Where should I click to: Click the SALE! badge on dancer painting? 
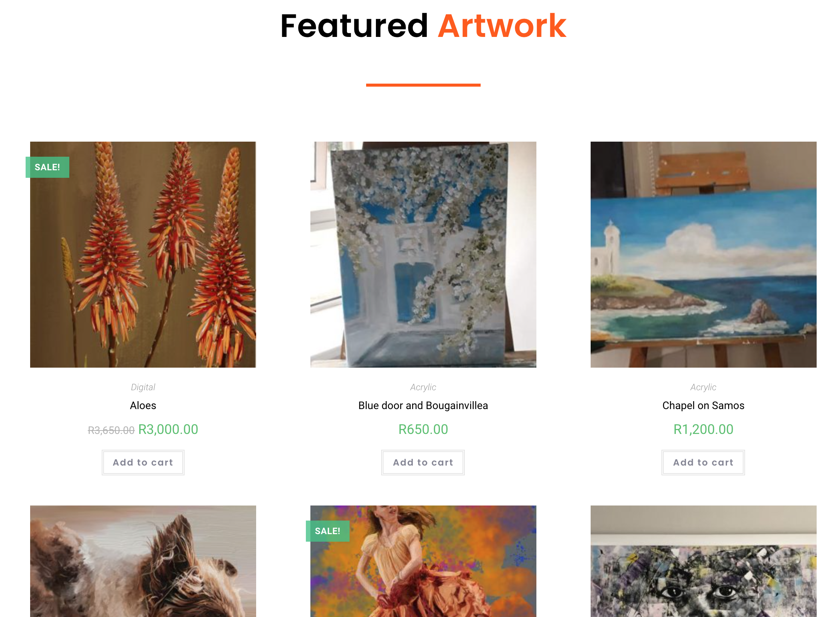point(328,531)
